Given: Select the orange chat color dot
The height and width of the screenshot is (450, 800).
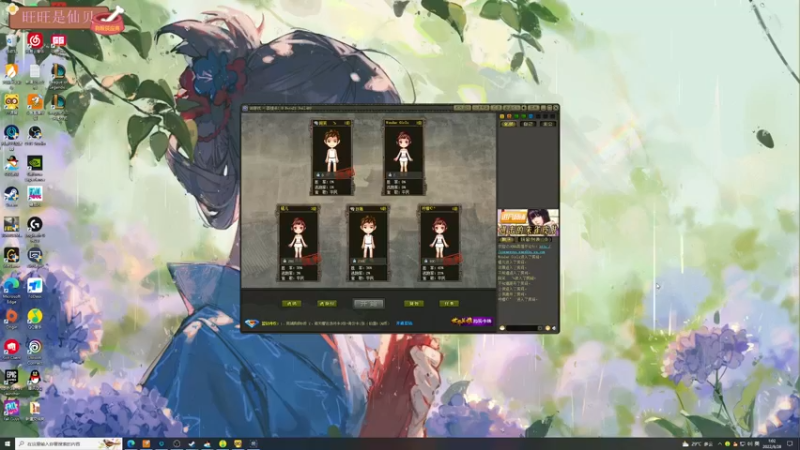Looking at the screenshot, I should 509,116.
